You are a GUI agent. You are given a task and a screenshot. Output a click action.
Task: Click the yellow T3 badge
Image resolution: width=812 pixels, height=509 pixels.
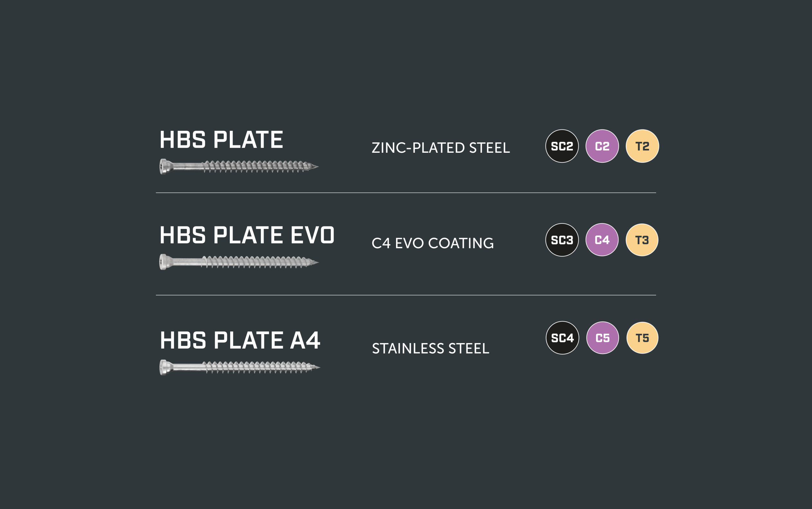tap(642, 240)
